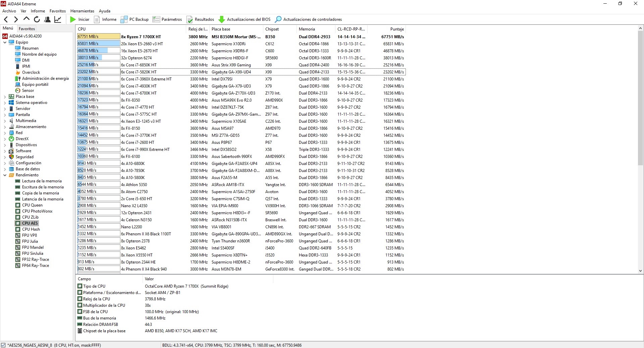
Task: Click the results list scroll-down arrow
Action: point(640,271)
